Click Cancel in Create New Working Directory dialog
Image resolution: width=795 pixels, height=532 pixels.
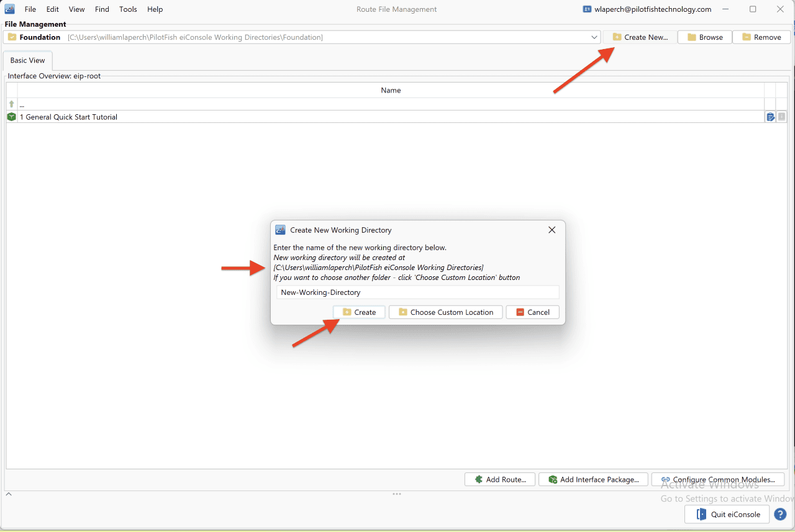[532, 312]
